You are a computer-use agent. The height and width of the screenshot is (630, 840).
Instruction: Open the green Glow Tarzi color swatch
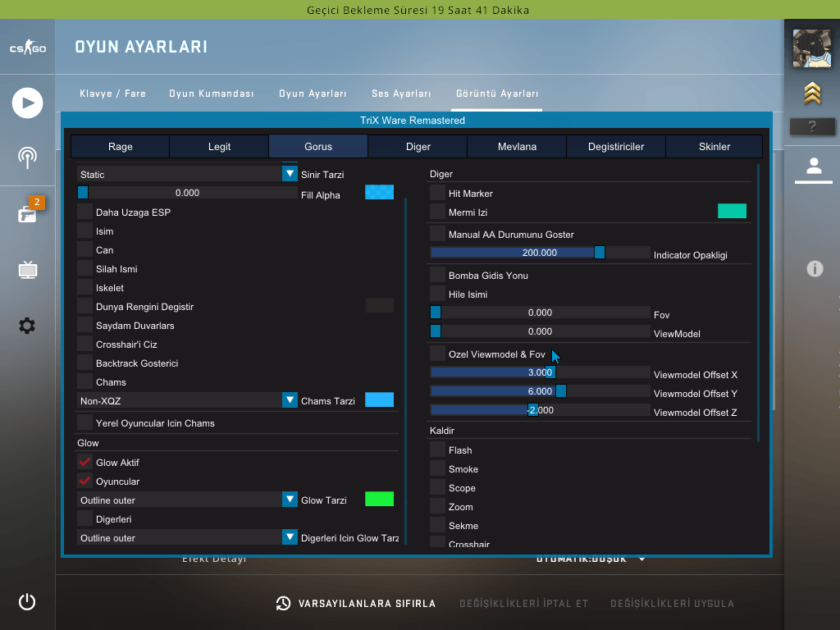(x=379, y=499)
